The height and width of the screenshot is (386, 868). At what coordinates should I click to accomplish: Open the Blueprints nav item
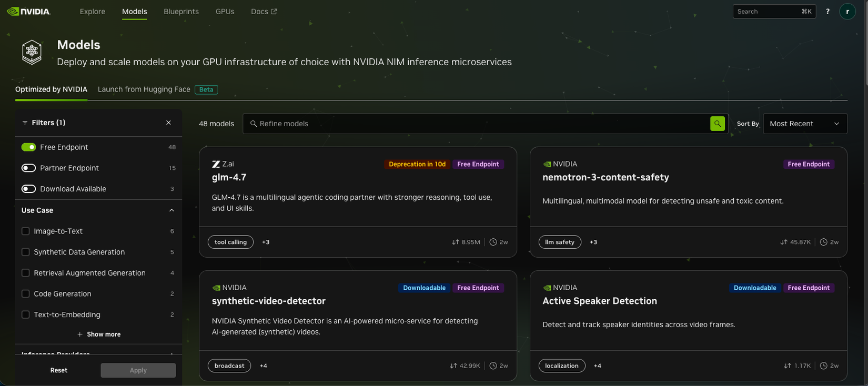(x=181, y=12)
